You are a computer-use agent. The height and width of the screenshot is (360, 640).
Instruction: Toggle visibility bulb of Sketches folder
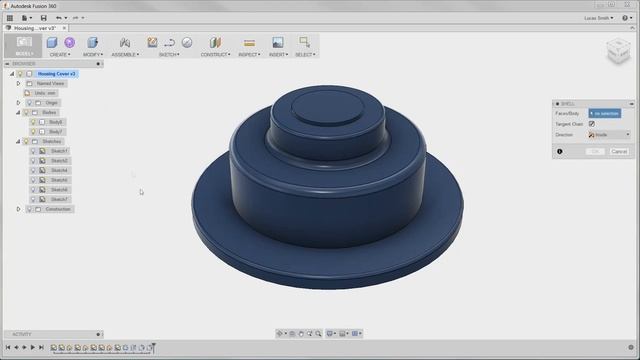(x=26, y=142)
